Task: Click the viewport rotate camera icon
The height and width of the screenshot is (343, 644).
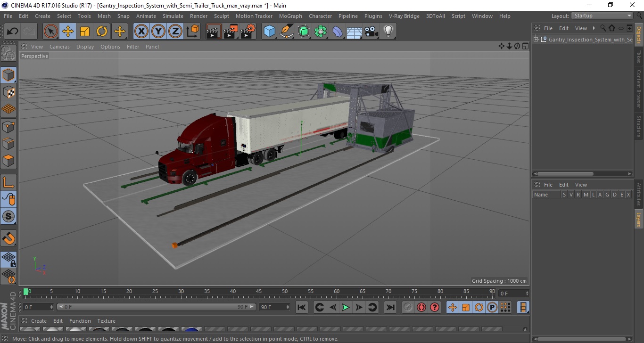Action: (x=517, y=46)
